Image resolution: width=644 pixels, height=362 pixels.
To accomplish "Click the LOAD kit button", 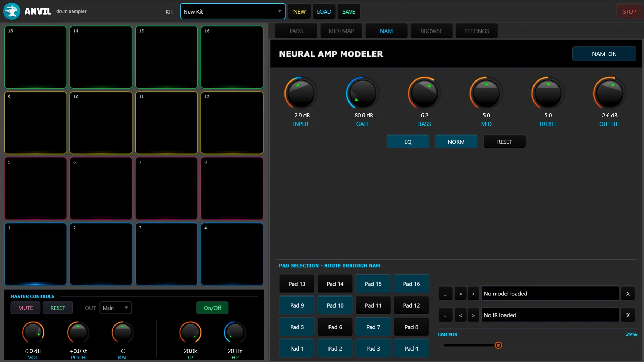I will tap(324, 11).
